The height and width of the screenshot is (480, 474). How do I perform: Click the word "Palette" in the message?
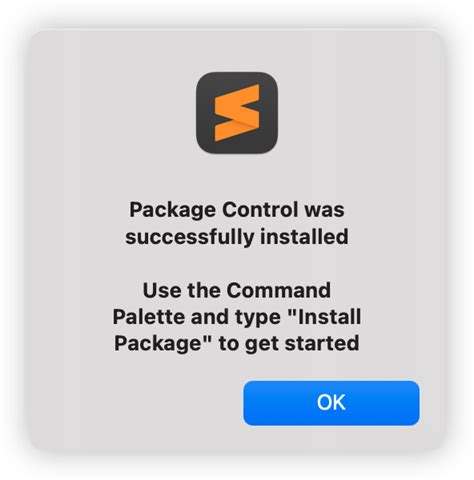tap(149, 317)
